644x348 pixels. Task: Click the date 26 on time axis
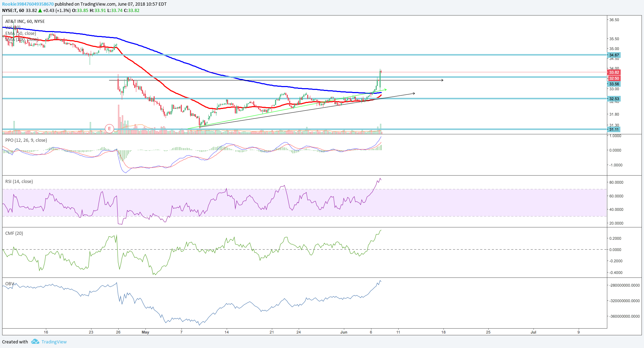[x=118, y=332]
